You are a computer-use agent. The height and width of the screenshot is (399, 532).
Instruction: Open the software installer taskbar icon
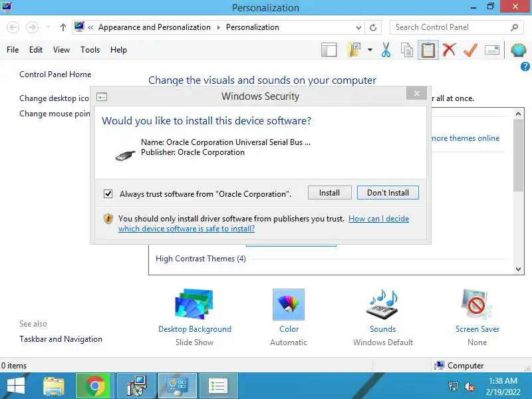pyautogui.click(x=136, y=386)
